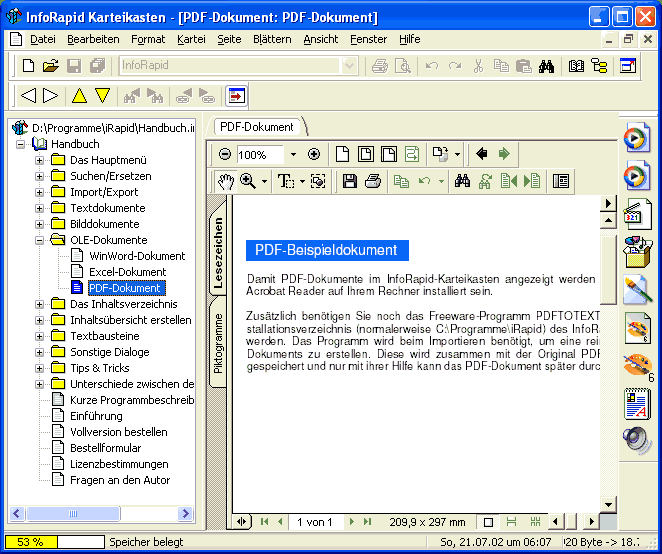Open the rotate view dropdown arrow
The image size is (662, 554).
(457, 155)
